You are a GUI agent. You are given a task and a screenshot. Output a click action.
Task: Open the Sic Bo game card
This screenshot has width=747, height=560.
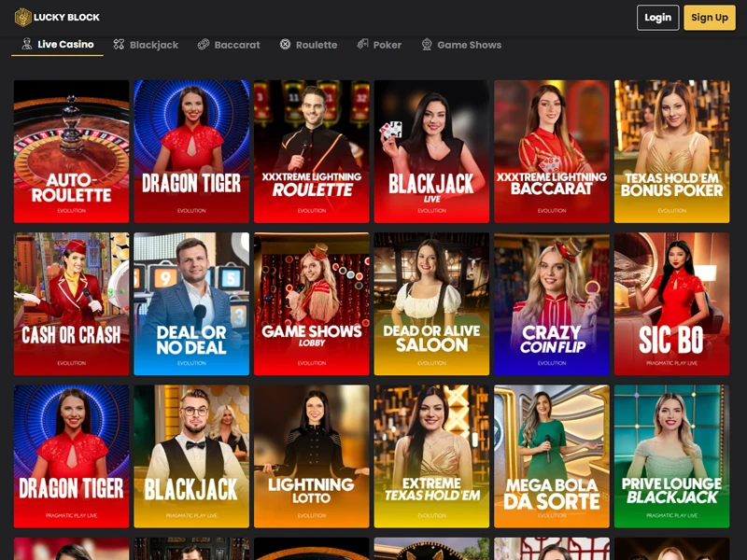click(x=671, y=304)
